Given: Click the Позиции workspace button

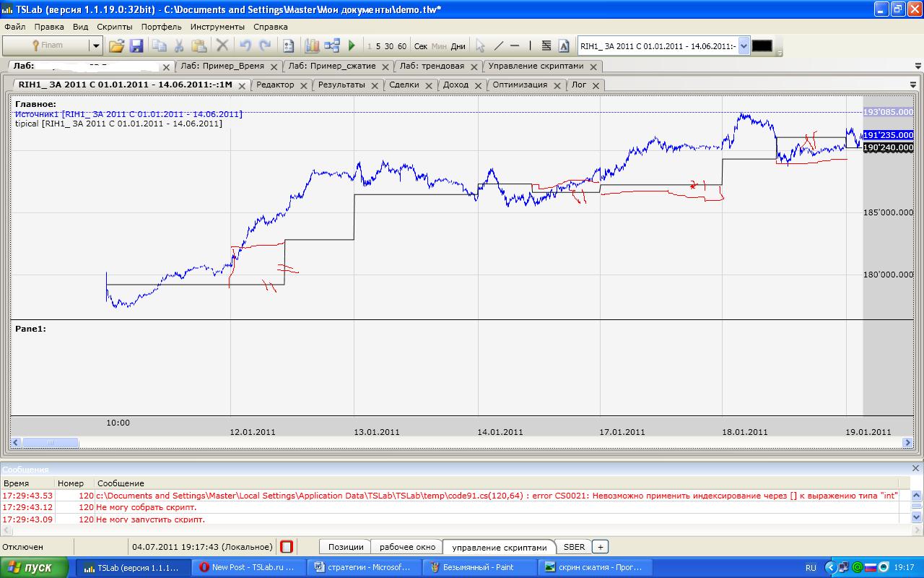Looking at the screenshot, I should 345,547.
